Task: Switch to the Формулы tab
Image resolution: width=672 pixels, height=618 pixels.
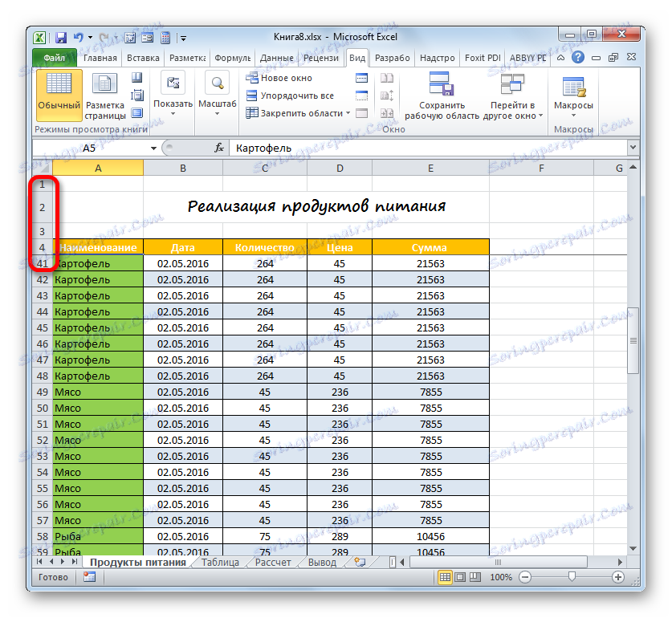Action: (232, 58)
